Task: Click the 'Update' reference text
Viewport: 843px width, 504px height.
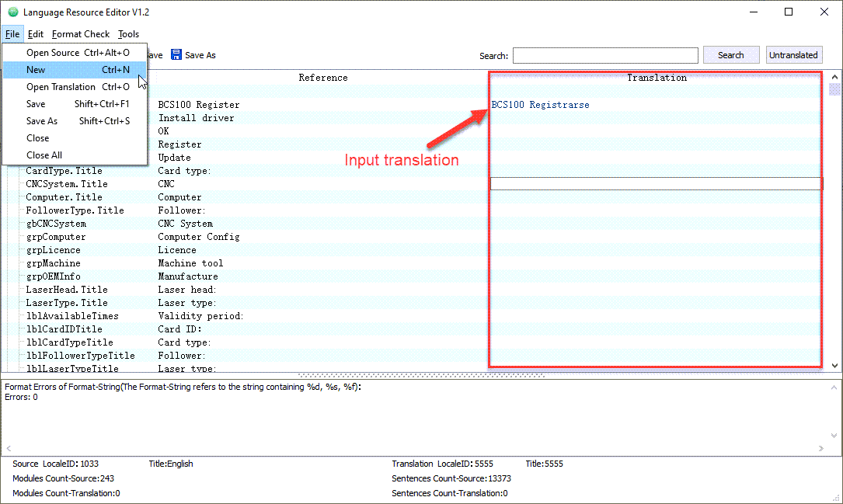Action: coord(174,158)
